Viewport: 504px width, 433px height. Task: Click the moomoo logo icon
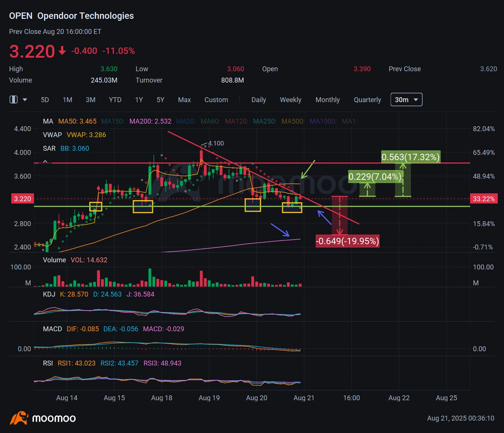point(19,418)
